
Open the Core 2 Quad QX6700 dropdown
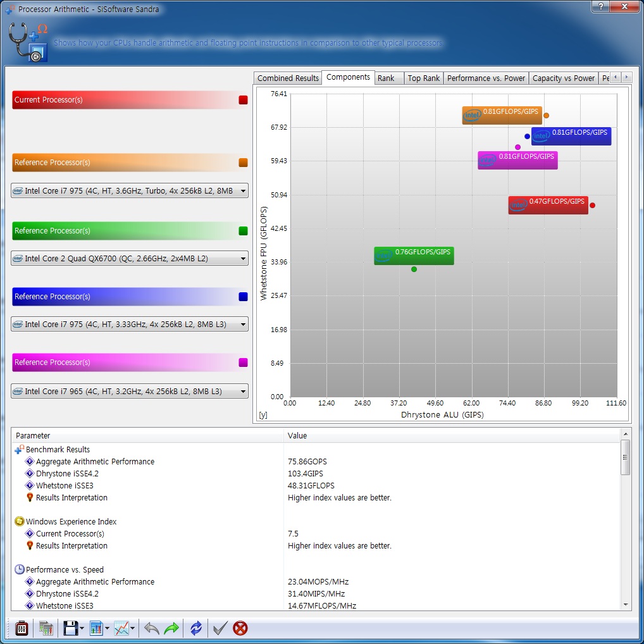130,258
